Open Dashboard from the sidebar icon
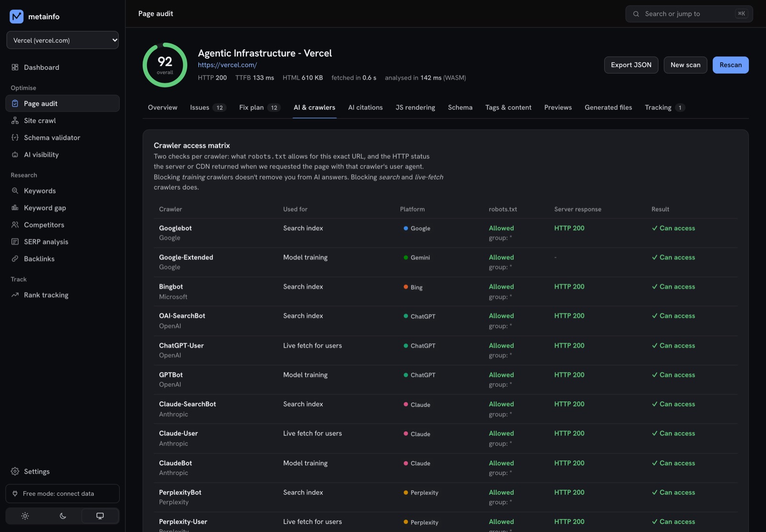766x532 pixels. [15, 68]
